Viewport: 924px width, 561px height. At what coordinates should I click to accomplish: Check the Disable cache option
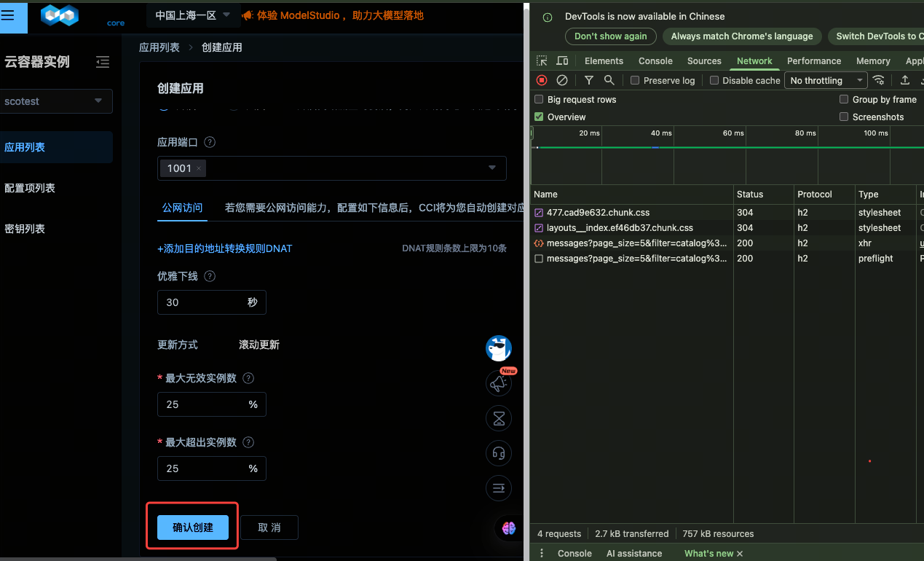(714, 80)
